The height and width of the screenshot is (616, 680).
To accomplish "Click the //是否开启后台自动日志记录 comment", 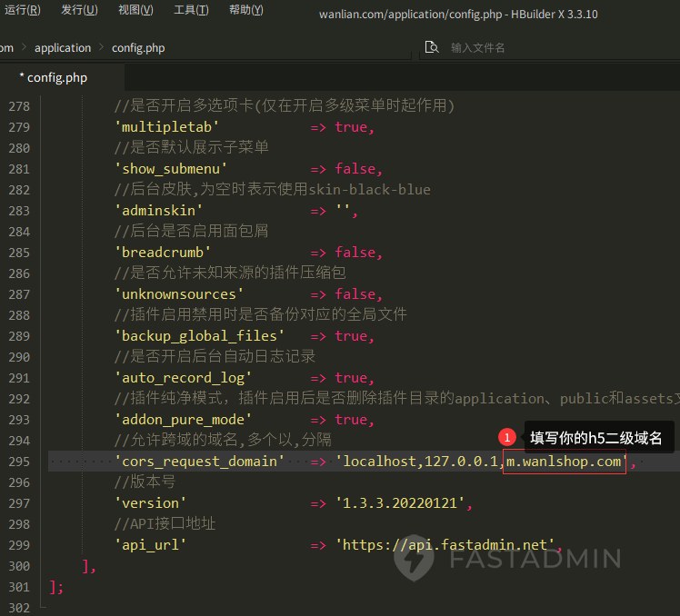I will [215, 356].
